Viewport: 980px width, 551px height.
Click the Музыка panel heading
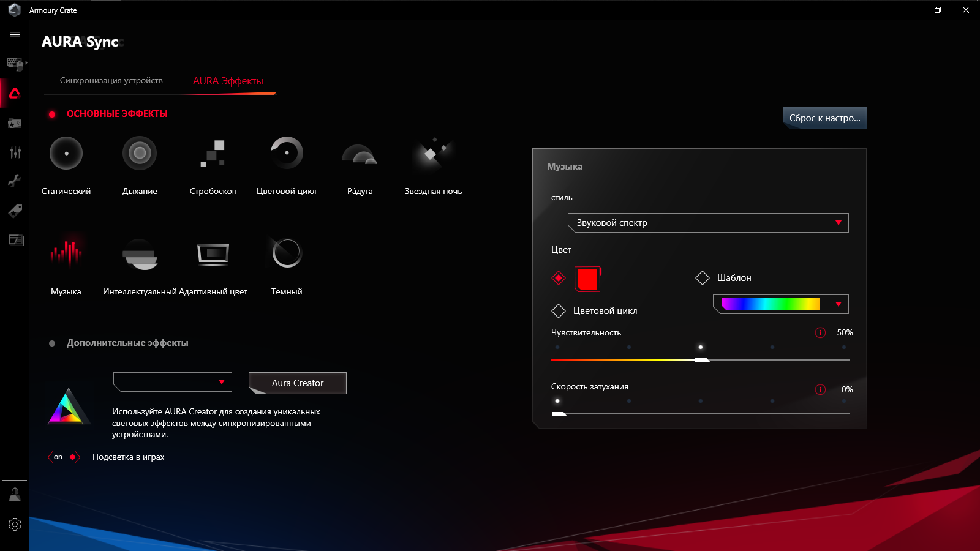pos(565,167)
